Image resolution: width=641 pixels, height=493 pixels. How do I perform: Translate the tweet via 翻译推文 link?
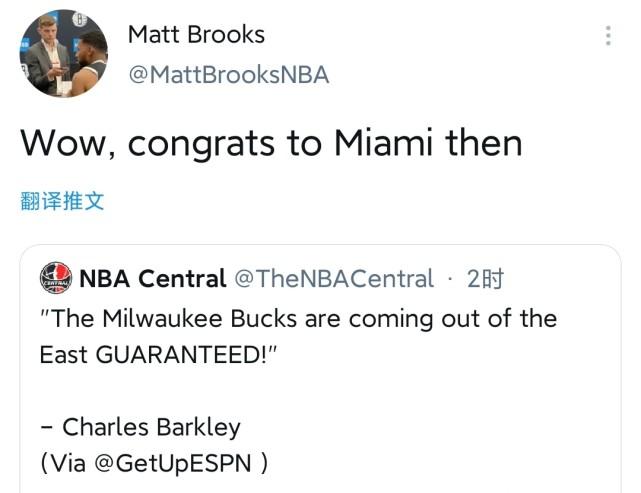point(62,200)
